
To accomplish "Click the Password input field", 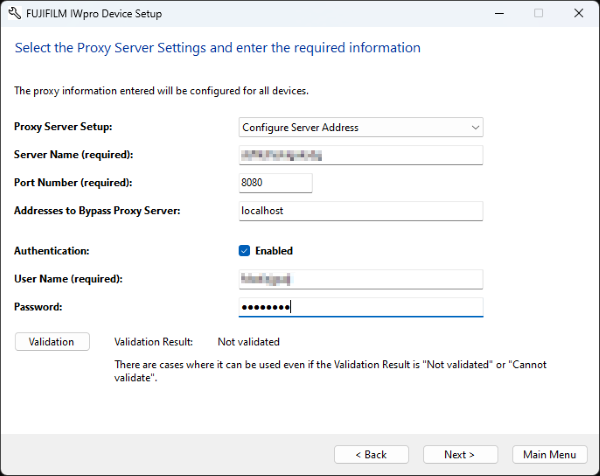I will 361,307.
